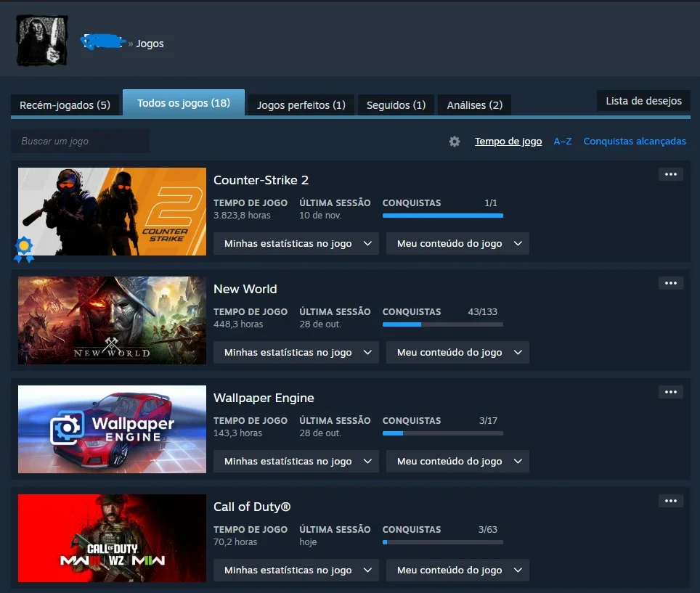Expand Minhas estatísticas no jogo for Wallpaper Engine
This screenshot has width=700, height=593.
(296, 462)
